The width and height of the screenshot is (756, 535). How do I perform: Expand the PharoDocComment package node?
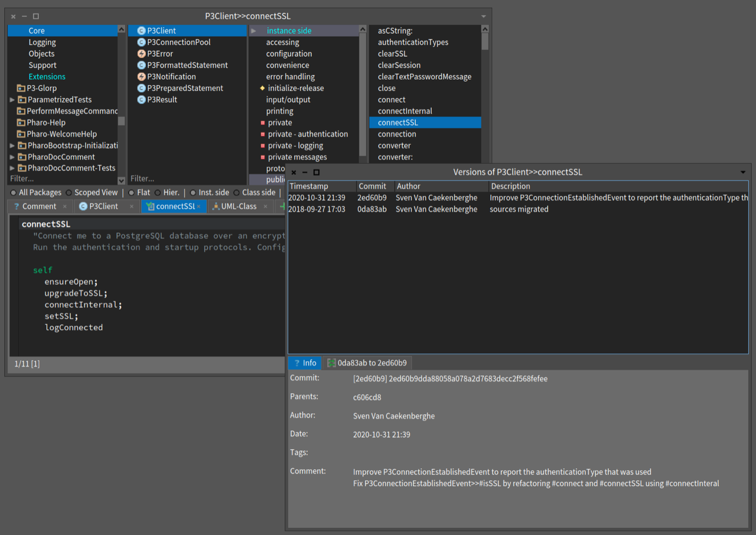coord(12,157)
